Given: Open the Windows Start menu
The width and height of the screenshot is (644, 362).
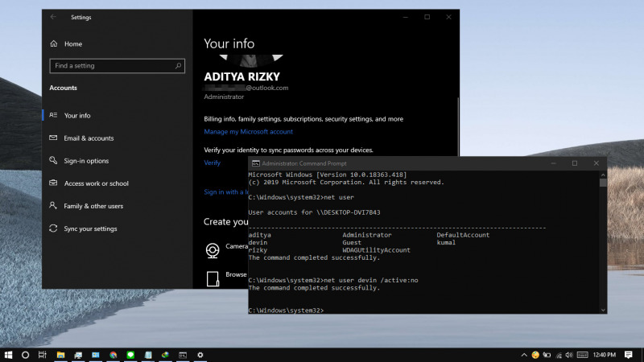Looking at the screenshot, I should pos(8,355).
